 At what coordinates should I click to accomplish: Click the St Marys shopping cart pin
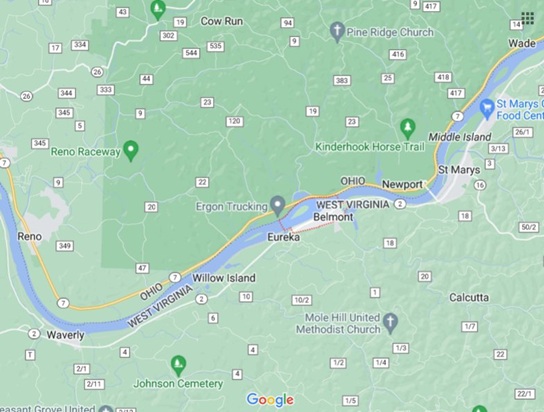point(487,109)
